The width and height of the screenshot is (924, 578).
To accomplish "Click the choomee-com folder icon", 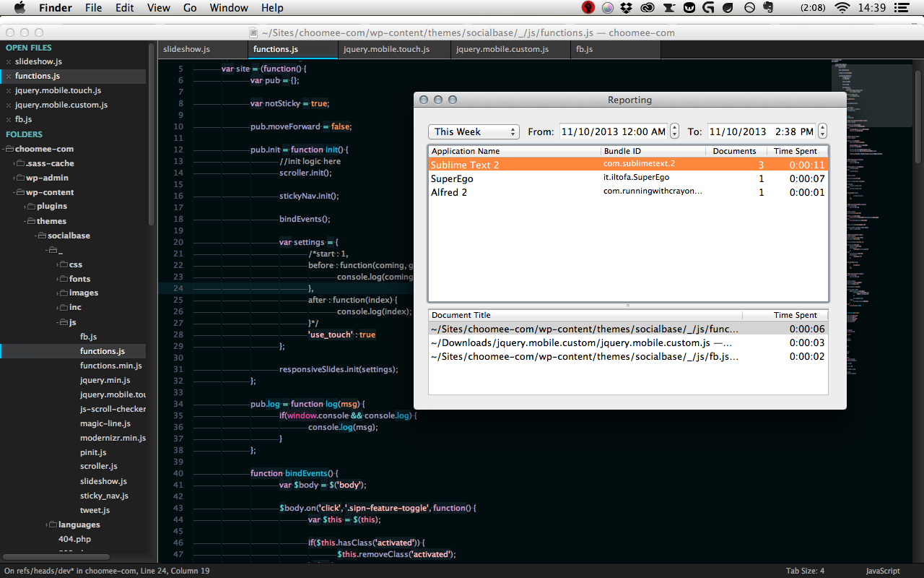I will point(10,149).
